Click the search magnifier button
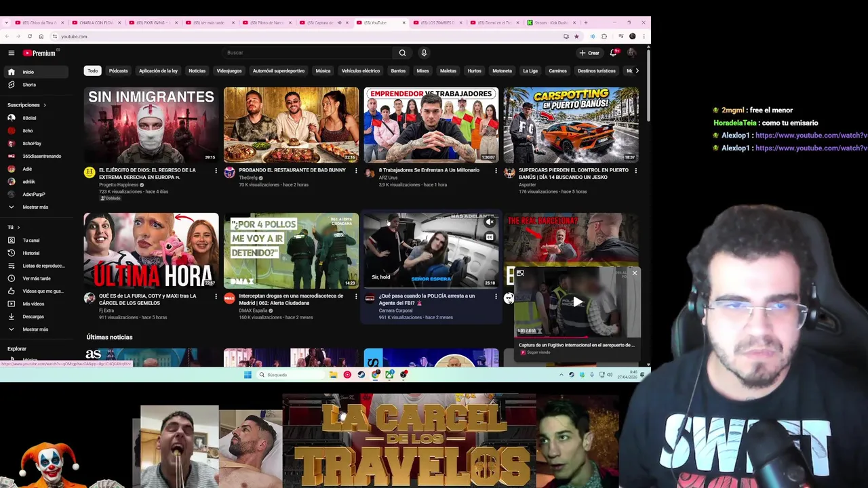 (402, 53)
